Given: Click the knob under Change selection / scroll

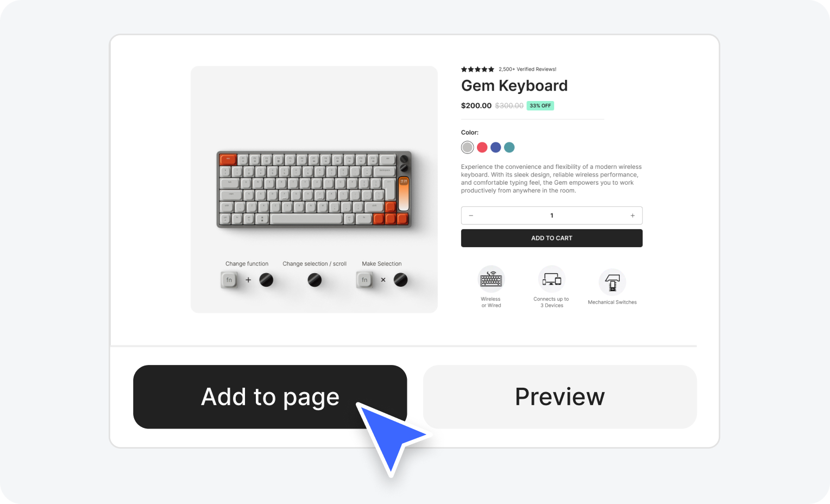Looking at the screenshot, I should coord(315,280).
